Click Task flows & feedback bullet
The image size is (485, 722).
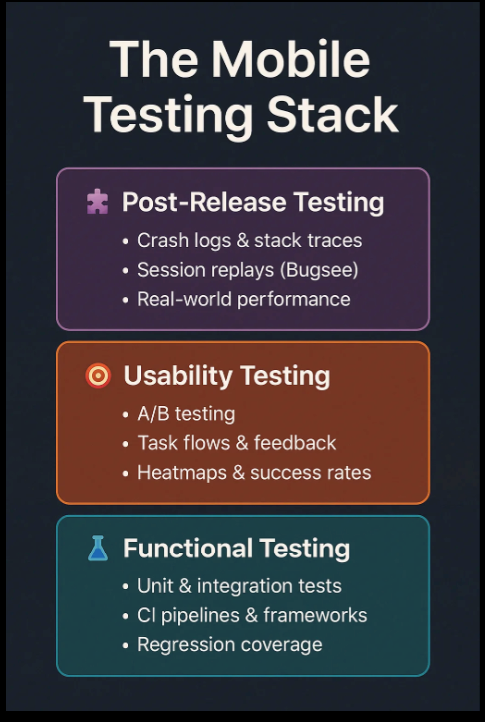click(x=237, y=443)
